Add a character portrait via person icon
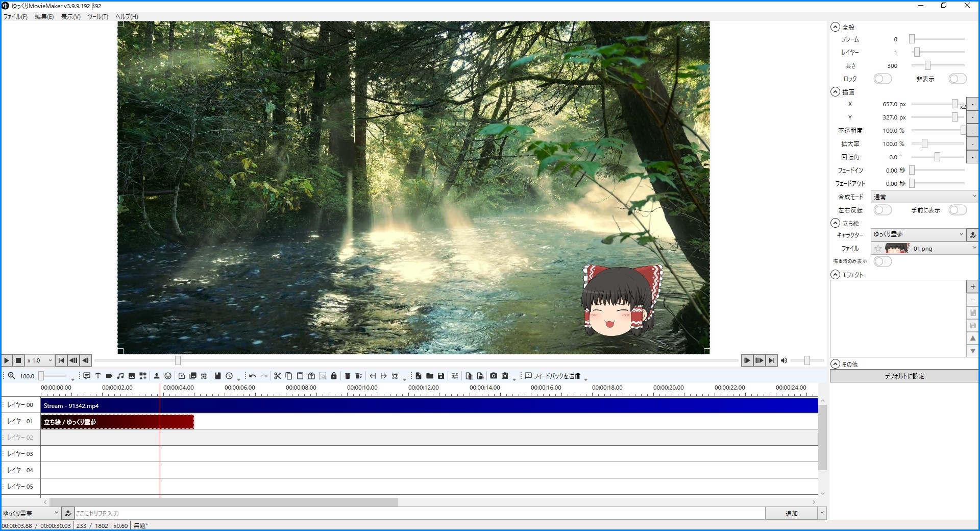980x531 pixels. 157,376
